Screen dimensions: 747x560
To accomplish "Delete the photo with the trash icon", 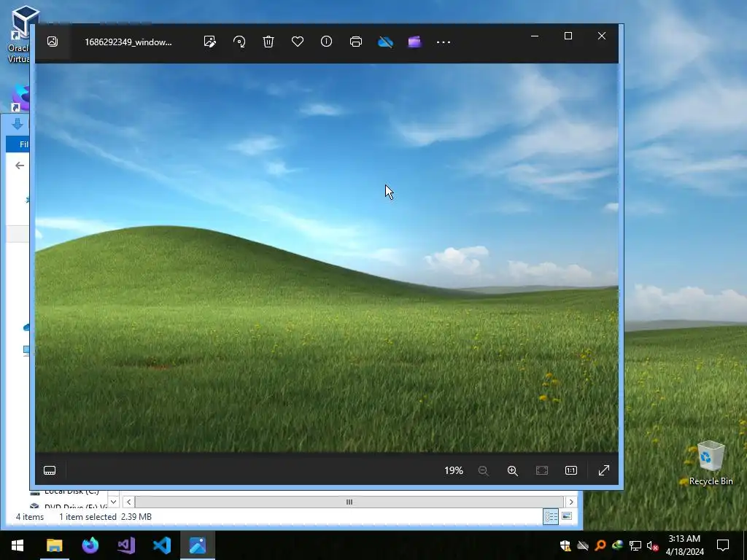I will pos(268,42).
